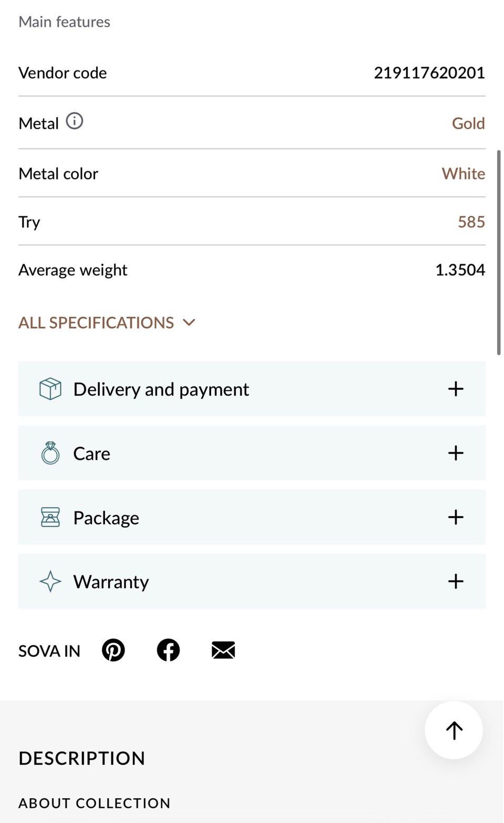
Task: Click the Care ring icon
Action: pos(50,453)
